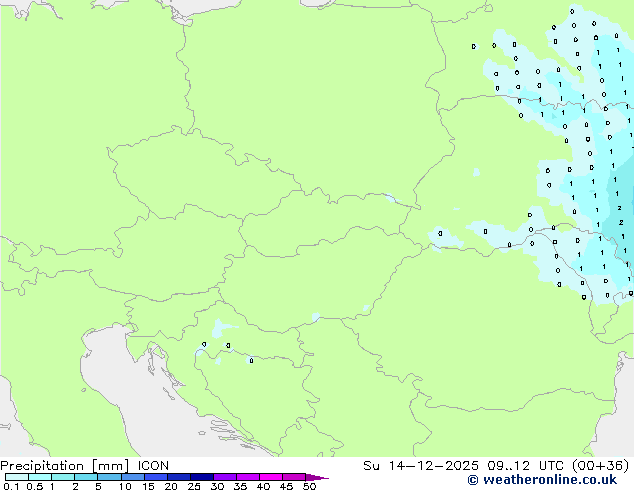Select the 30–35 mm purple legend swatch
Screen dimensions: 634x490
click(x=224, y=477)
